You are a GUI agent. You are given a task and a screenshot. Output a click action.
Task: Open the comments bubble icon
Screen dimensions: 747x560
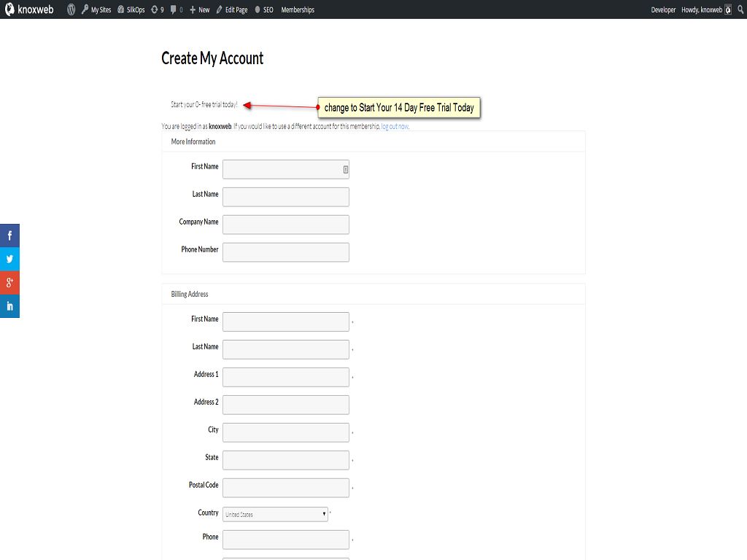pyautogui.click(x=176, y=9)
